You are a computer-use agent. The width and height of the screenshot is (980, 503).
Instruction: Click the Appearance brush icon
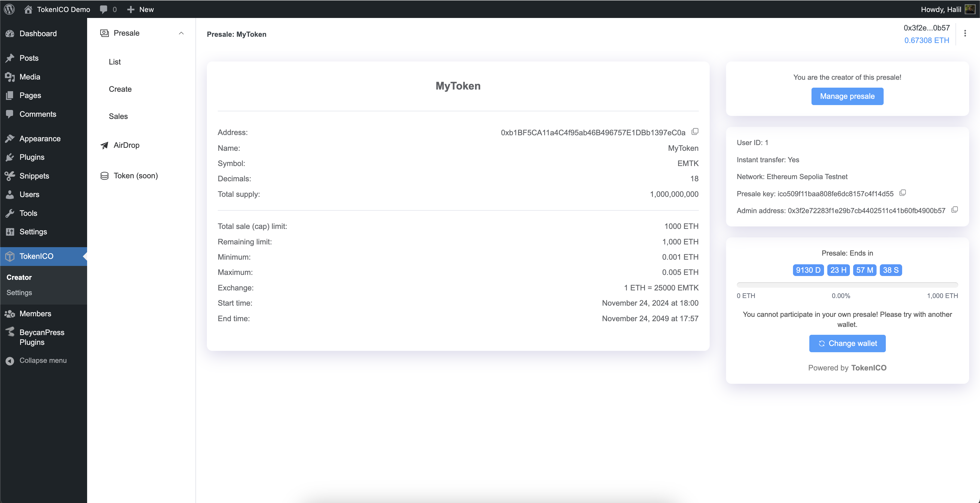click(x=10, y=139)
